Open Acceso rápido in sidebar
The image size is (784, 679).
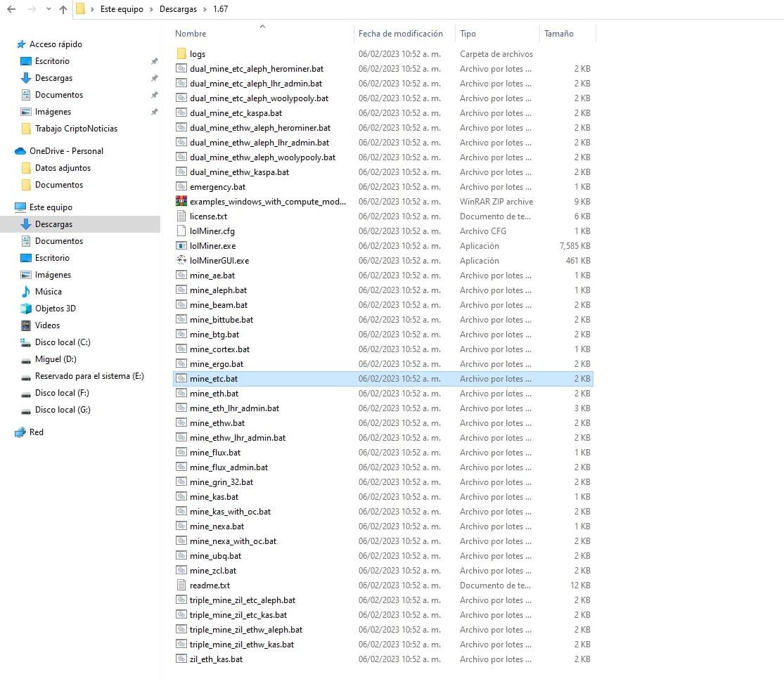(56, 44)
